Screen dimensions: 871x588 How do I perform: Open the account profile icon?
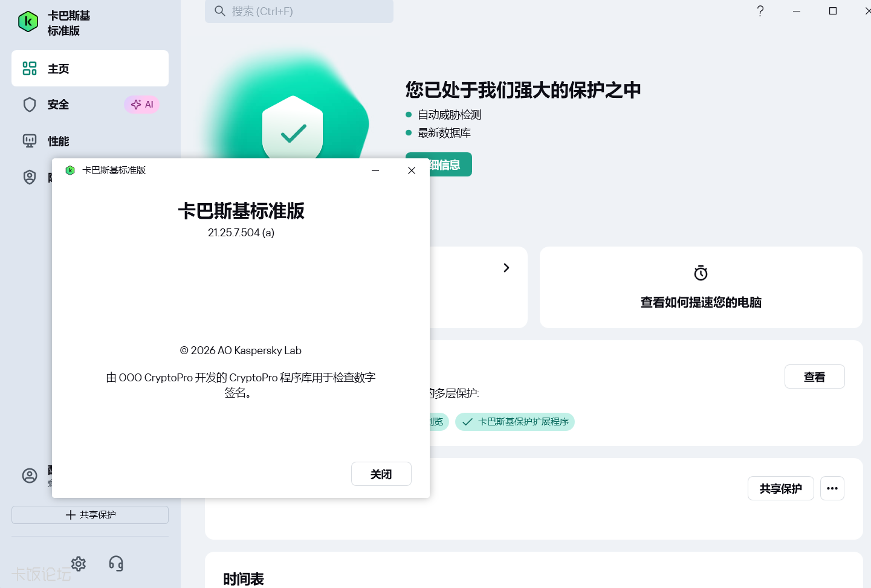point(30,476)
